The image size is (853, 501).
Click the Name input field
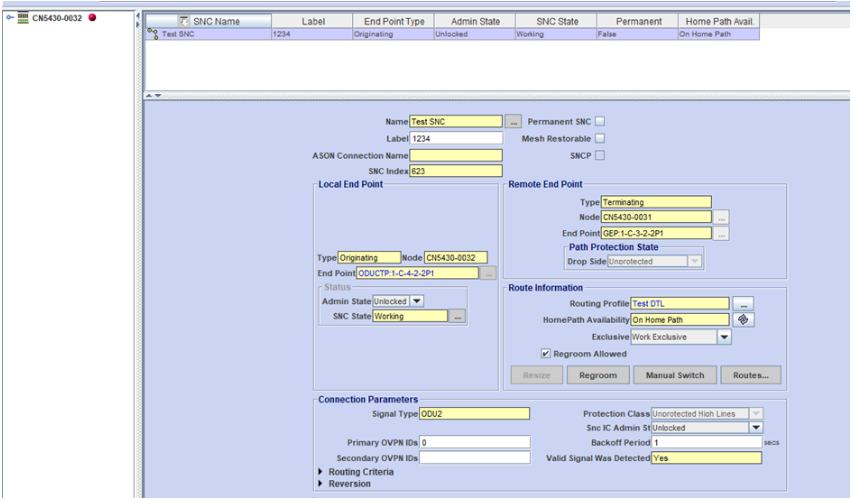point(456,121)
